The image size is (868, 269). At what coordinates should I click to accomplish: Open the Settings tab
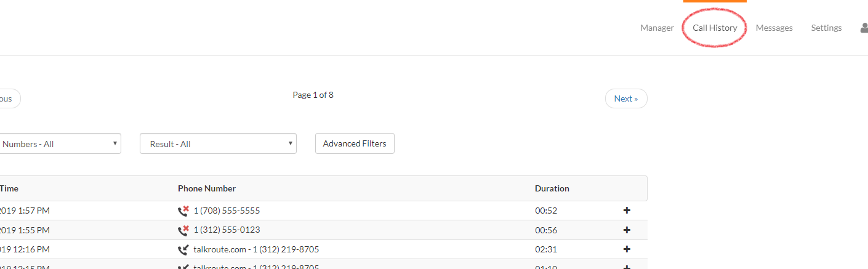(826, 28)
